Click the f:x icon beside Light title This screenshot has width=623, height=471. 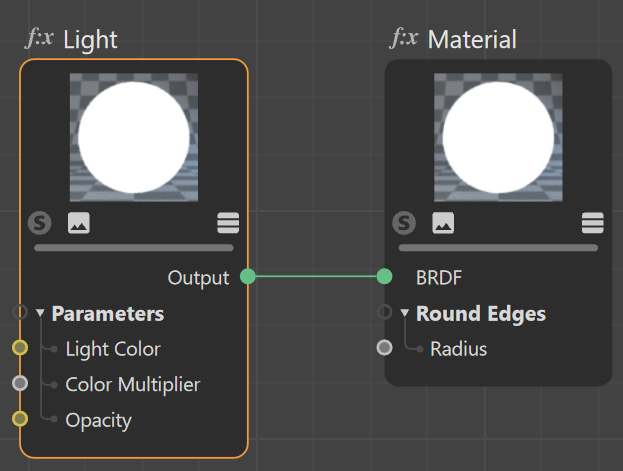(x=39, y=39)
